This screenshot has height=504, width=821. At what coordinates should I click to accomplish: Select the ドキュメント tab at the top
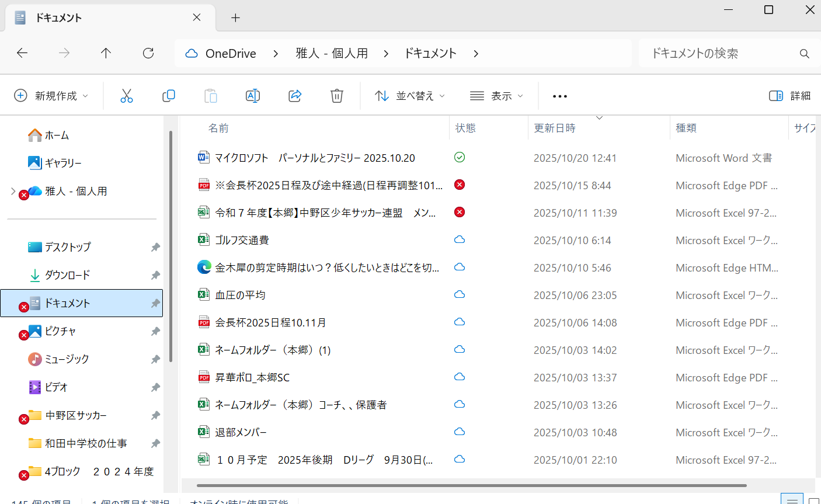pos(110,18)
